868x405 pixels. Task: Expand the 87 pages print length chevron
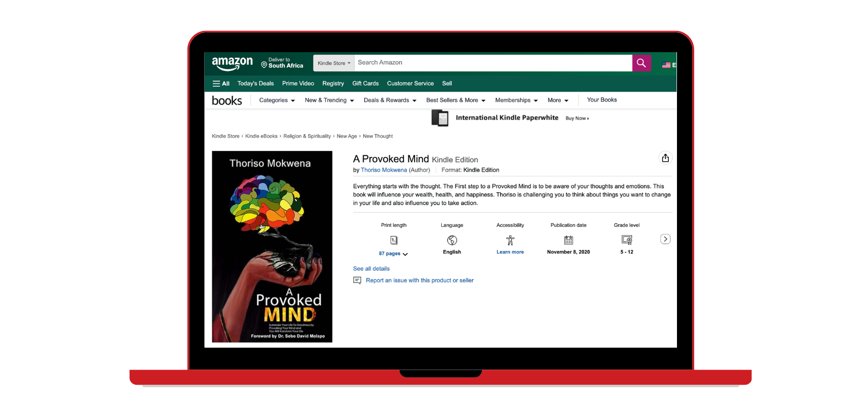coord(405,254)
